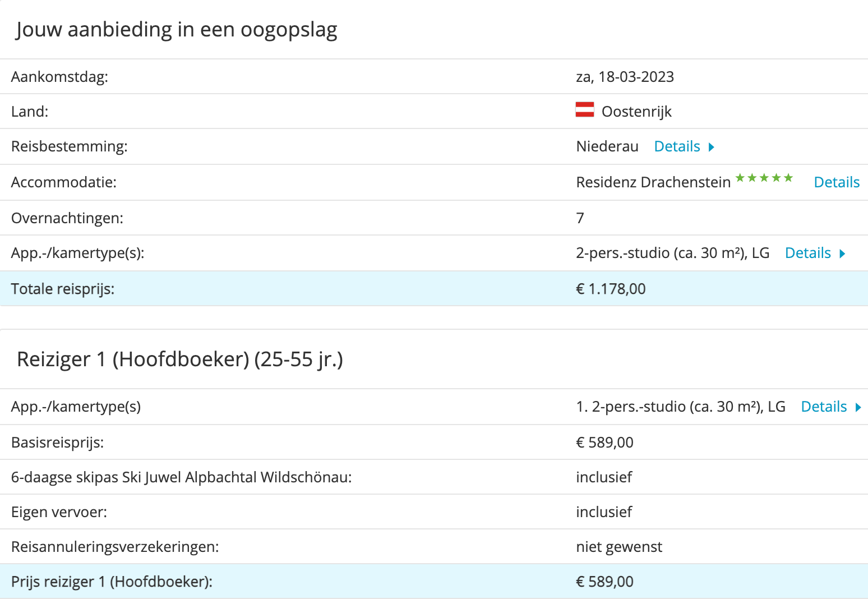
Task: Select 'niet gewenst' insurance value
Action: pos(619,547)
